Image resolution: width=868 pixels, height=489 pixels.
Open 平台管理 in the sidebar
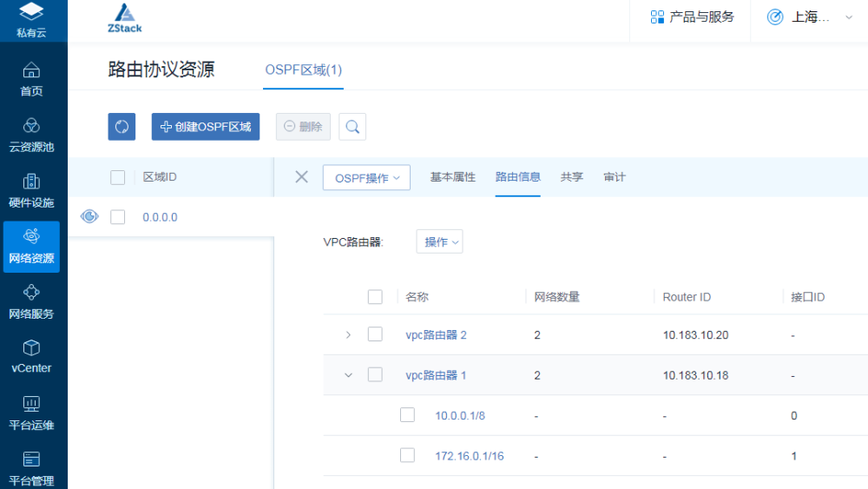click(31, 468)
